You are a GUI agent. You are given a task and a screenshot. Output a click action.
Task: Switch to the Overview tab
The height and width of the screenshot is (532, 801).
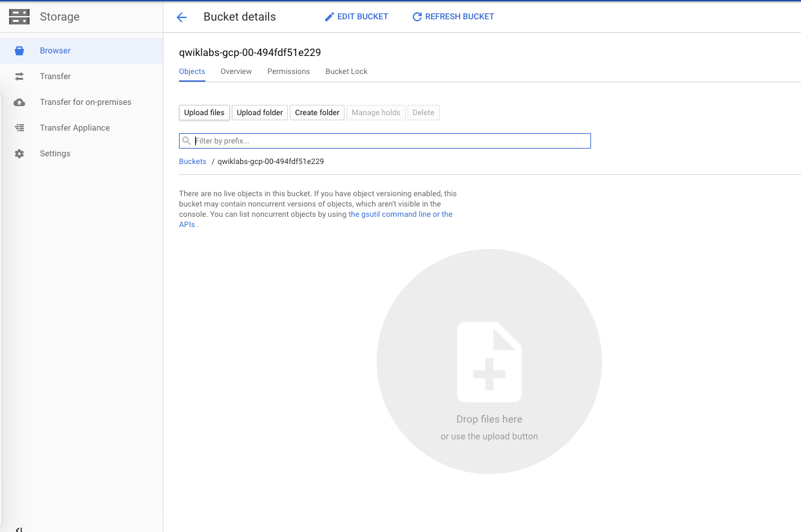point(236,71)
